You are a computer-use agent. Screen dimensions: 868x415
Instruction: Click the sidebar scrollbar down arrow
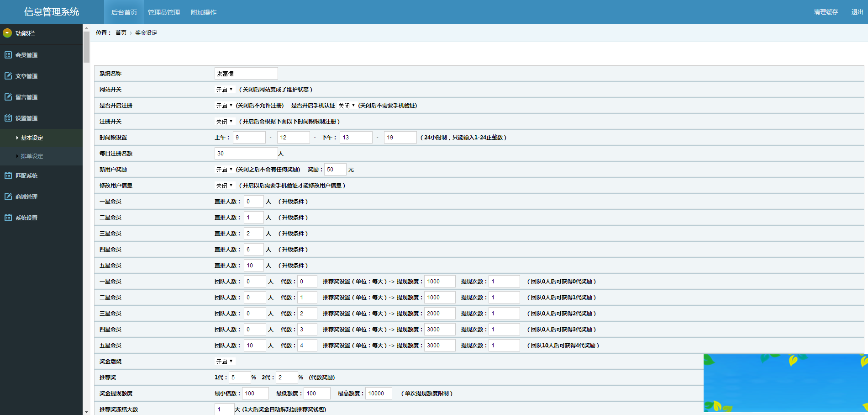point(86,412)
